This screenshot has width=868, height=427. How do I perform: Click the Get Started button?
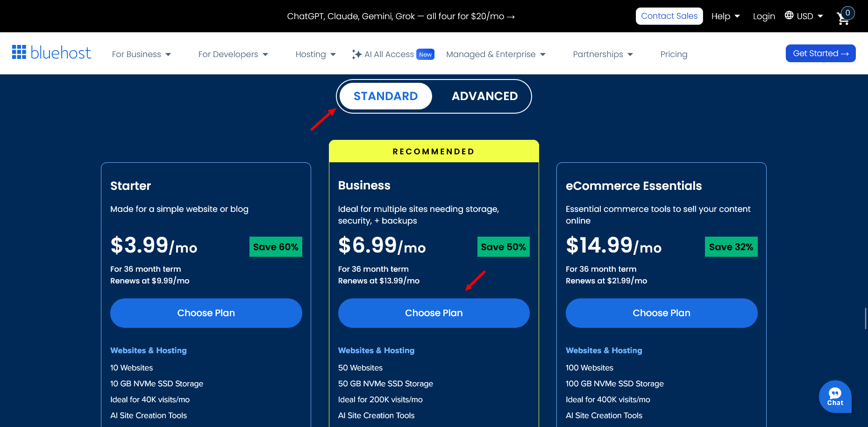pos(820,53)
